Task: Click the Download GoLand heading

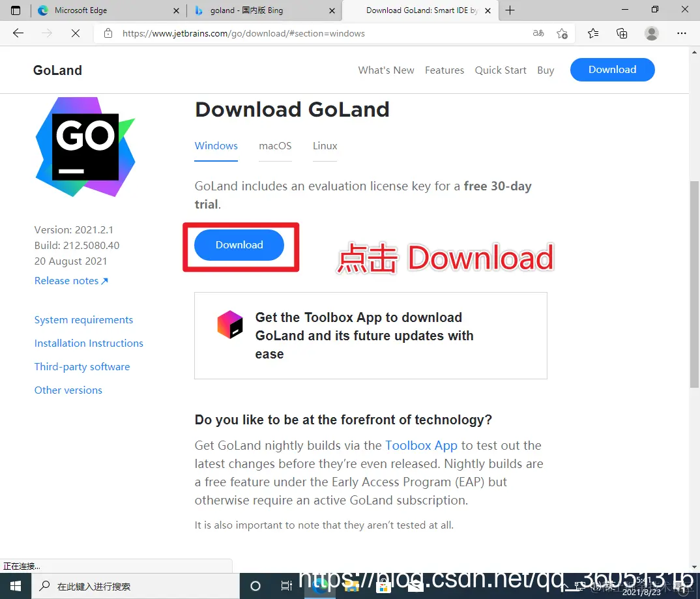Action: pyautogui.click(x=292, y=110)
